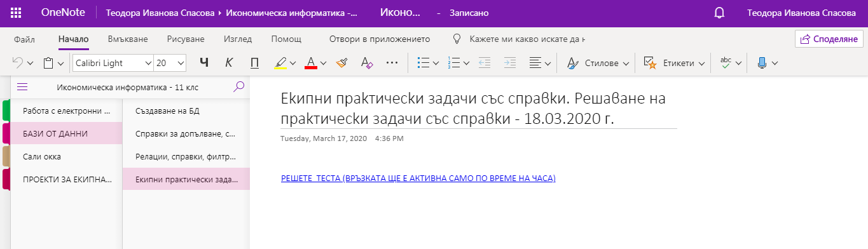Open breadcrumb Теодора Иванова Спасова
The width and height of the screenshot is (868, 249).
(160, 13)
